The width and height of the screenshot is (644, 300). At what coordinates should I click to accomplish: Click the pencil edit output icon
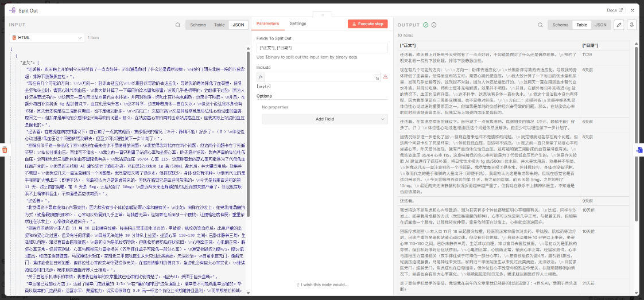619,25
